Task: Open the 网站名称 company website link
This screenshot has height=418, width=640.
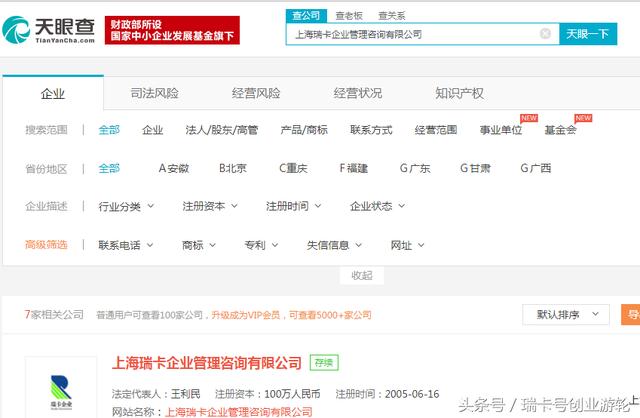Action: pos(239,412)
